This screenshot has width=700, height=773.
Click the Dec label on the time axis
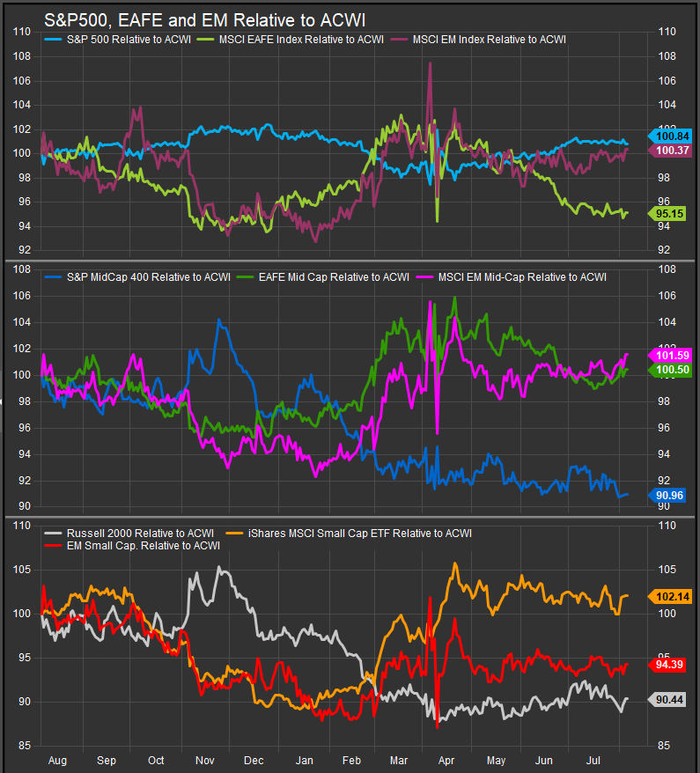[254, 760]
